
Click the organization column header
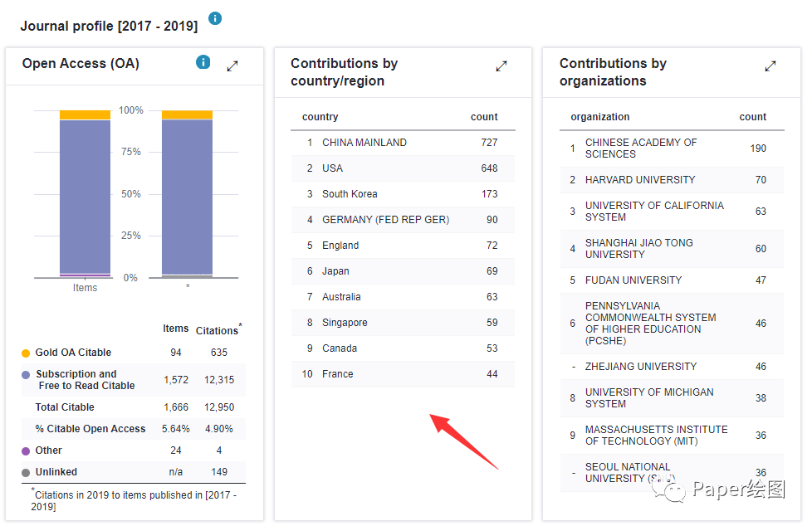tap(600, 117)
